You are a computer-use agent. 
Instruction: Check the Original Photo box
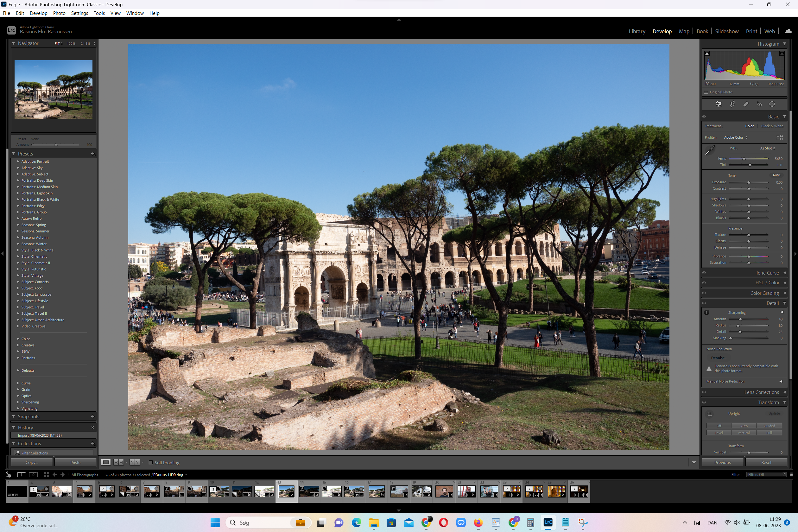click(706, 92)
